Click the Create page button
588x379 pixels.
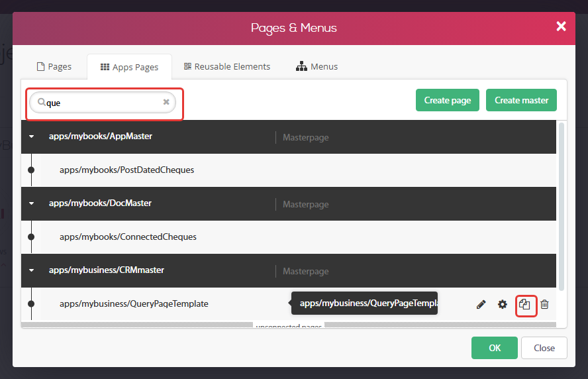coord(448,100)
